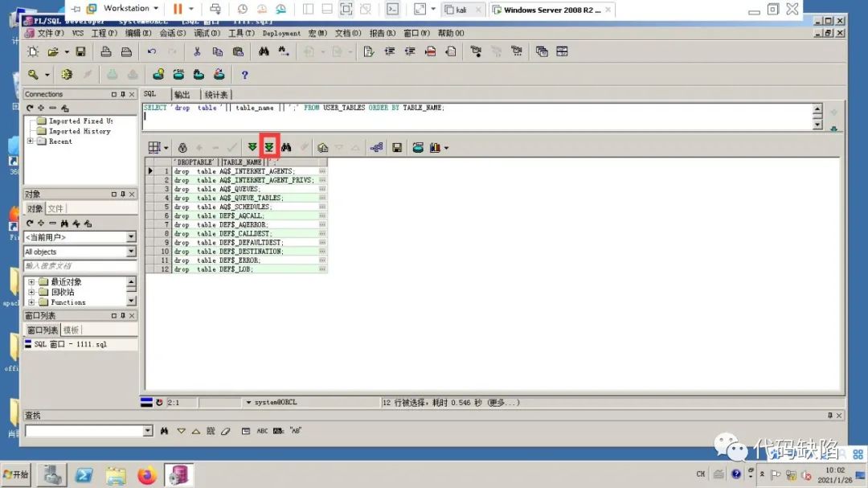The width and height of the screenshot is (868, 488).
Task: Click the fetch next page arrow icon
Action: [x=252, y=147]
